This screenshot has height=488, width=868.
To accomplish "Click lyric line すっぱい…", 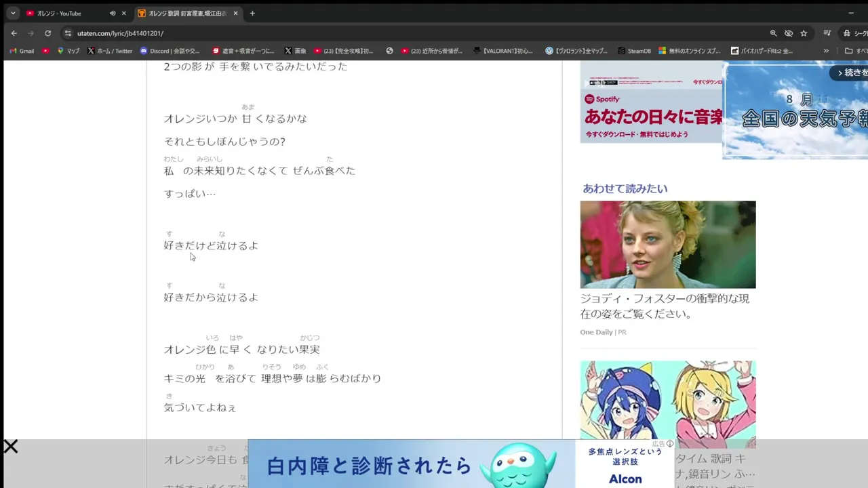I will click(x=190, y=194).
